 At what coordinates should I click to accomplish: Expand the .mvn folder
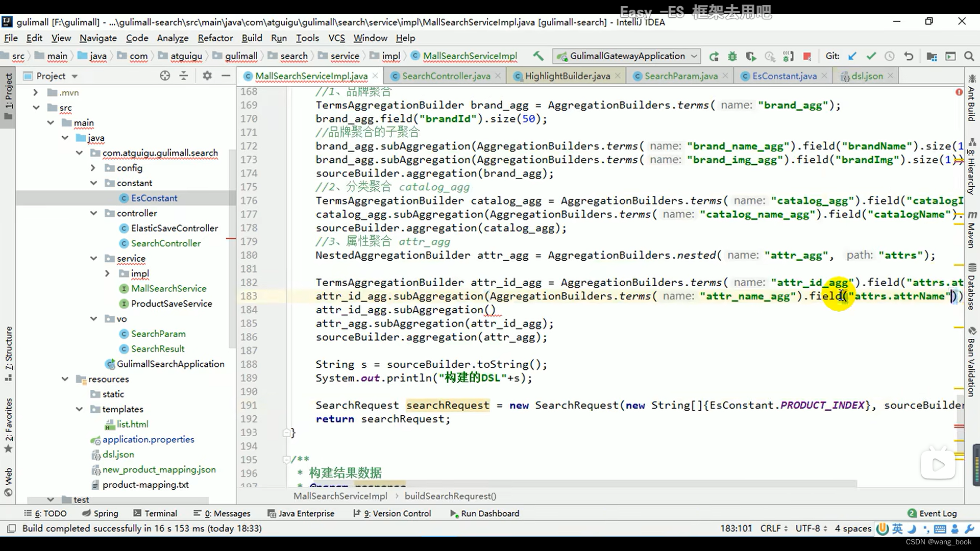click(35, 92)
